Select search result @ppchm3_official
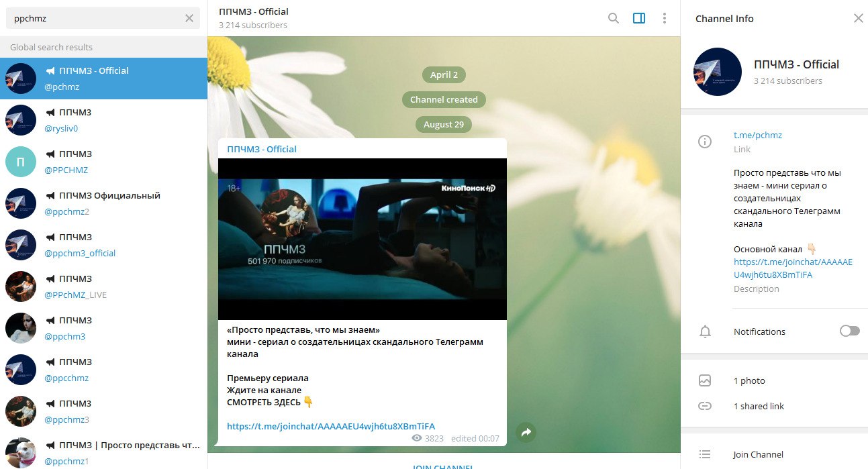The width and height of the screenshot is (868, 469). 103,245
